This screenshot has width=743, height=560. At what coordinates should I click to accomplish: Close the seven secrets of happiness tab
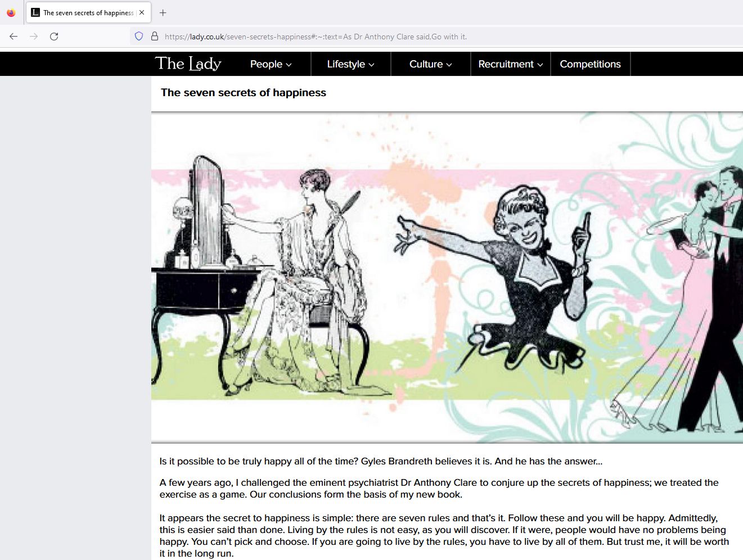click(142, 12)
